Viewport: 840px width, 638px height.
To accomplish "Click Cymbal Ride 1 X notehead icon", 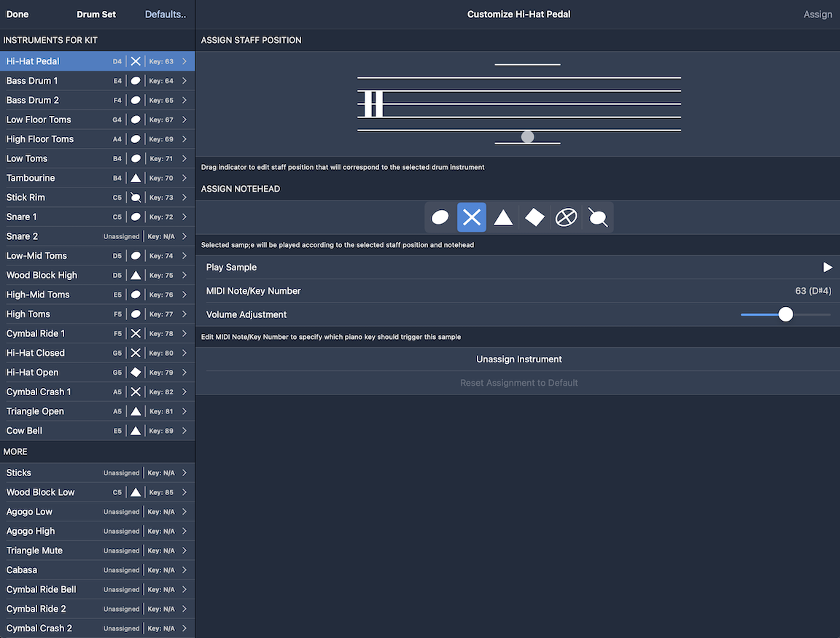I will tap(136, 334).
